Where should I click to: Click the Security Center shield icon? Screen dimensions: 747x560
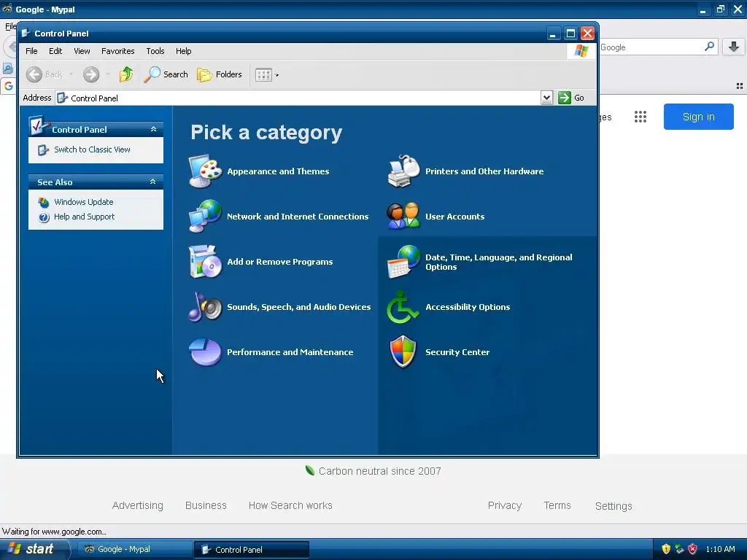tap(403, 352)
